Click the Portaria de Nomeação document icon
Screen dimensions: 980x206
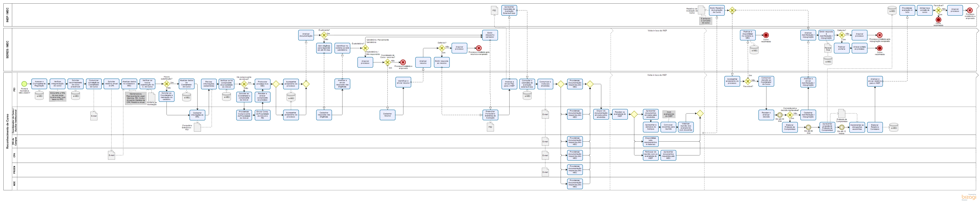151,97
